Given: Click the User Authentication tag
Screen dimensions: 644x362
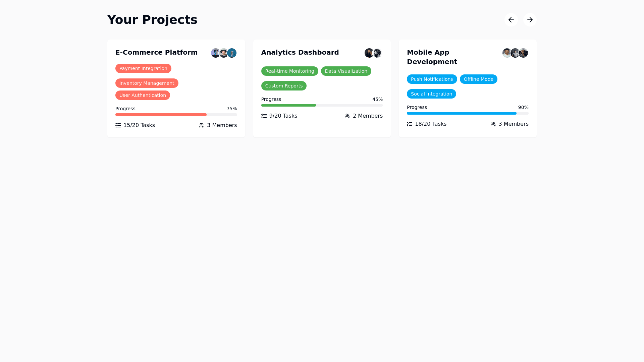Looking at the screenshot, I should (143, 95).
